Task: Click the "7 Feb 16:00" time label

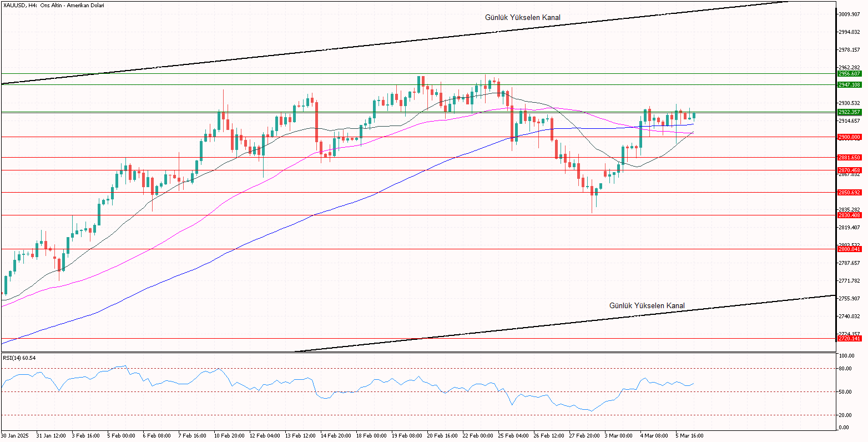Action: coord(193,435)
